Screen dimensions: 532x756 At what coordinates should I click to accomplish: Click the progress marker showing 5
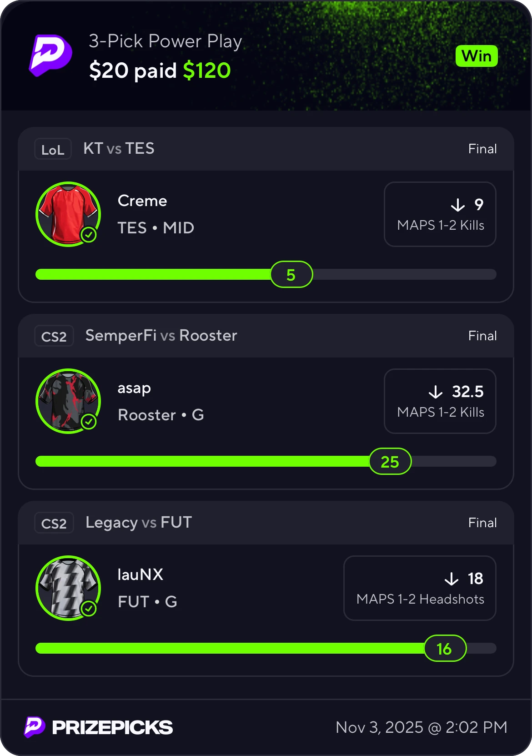coord(291,274)
